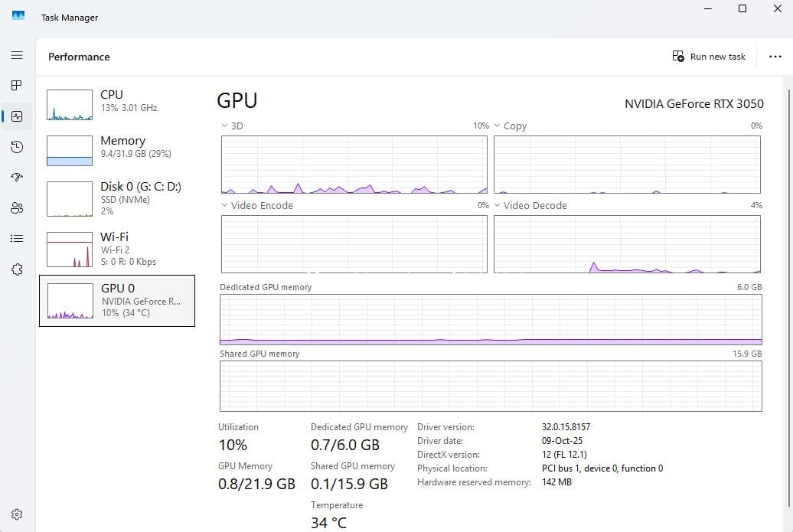The image size is (793, 532).
Task: Open the Video Decode graph dropdown
Action: pos(498,205)
